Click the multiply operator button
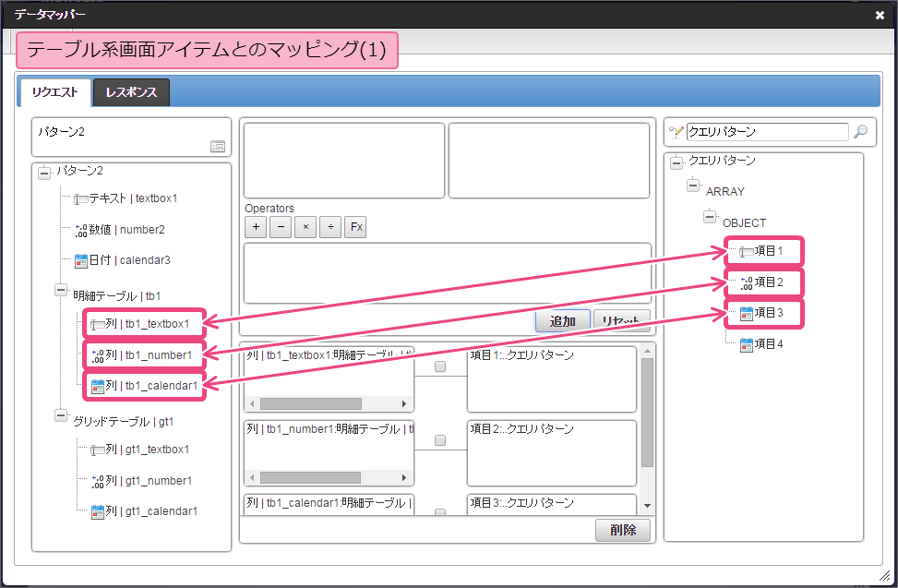This screenshot has height=588, width=898. pos(305,227)
